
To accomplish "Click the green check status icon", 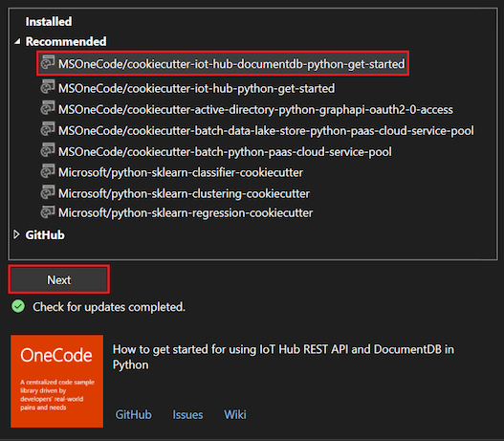I will click(x=18, y=306).
